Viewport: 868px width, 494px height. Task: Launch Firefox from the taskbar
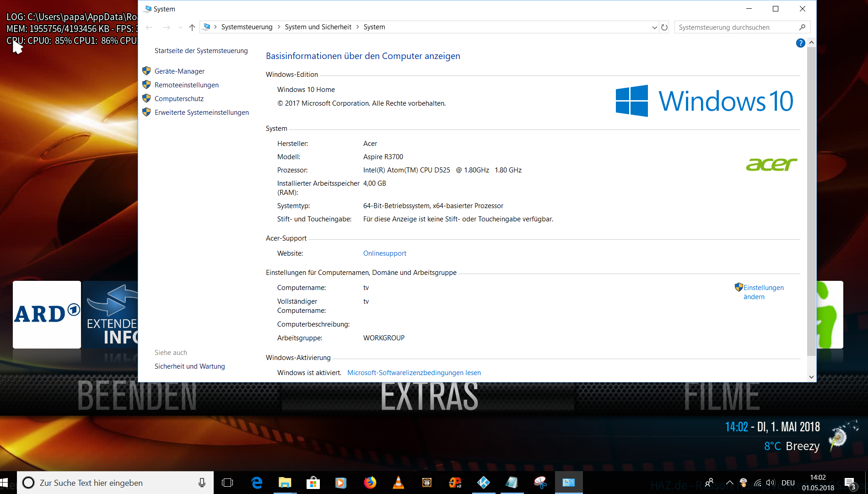370,483
